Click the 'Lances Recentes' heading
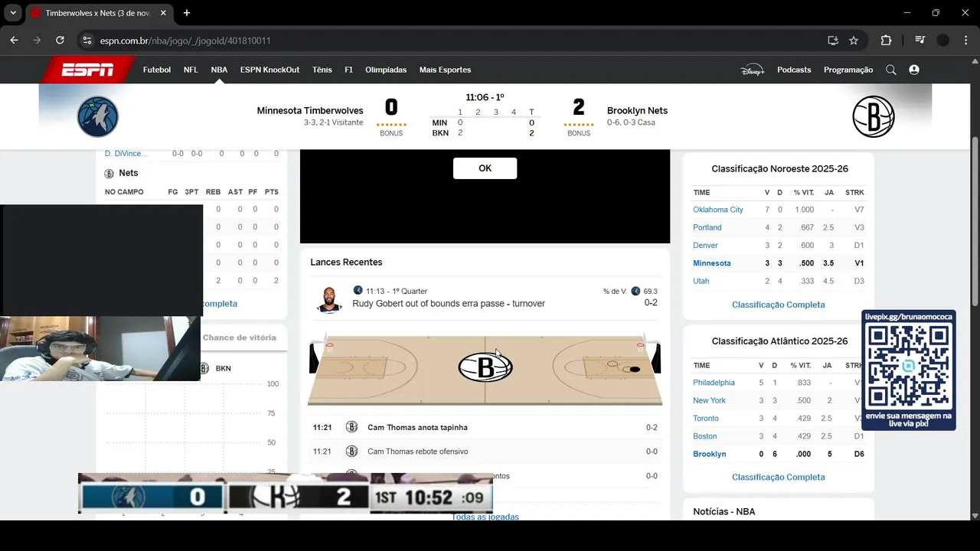 coord(346,262)
